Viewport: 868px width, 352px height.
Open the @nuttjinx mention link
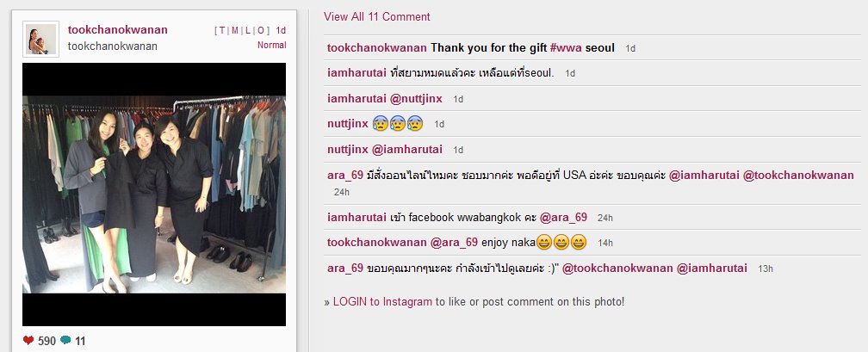tap(416, 98)
